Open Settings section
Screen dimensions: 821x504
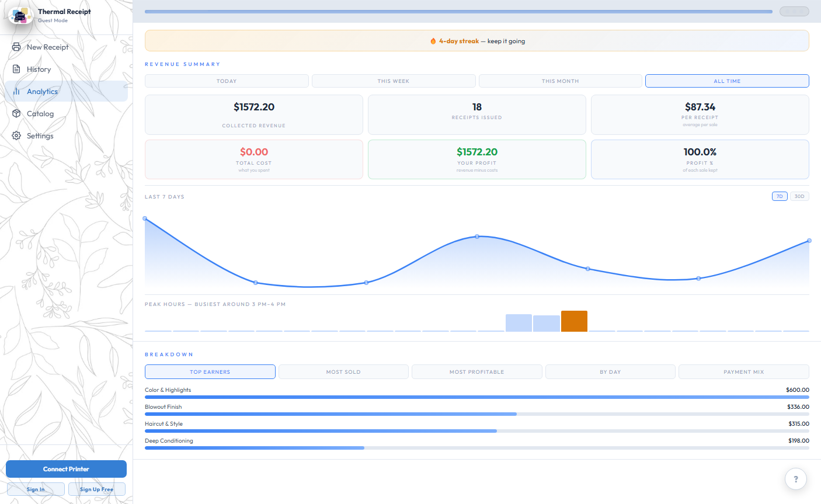click(66, 135)
